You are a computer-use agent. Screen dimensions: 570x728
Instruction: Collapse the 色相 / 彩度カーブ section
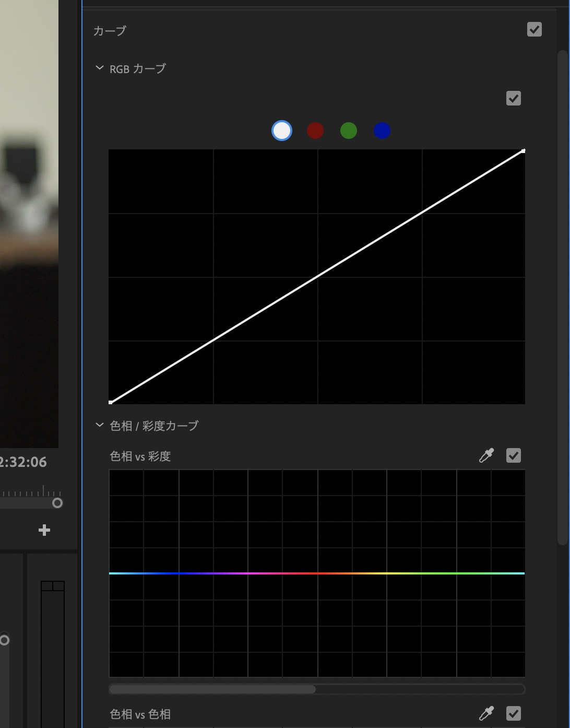(100, 425)
